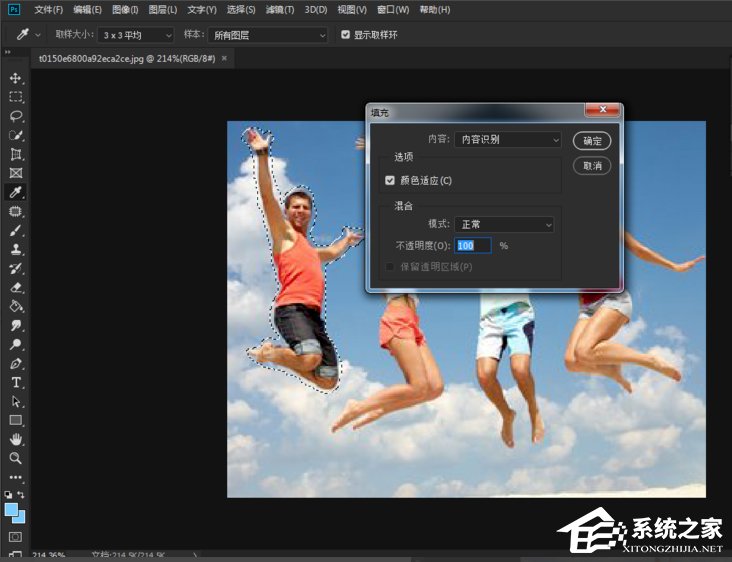
Task: Select the Horizontal Type tool
Action: 16,382
